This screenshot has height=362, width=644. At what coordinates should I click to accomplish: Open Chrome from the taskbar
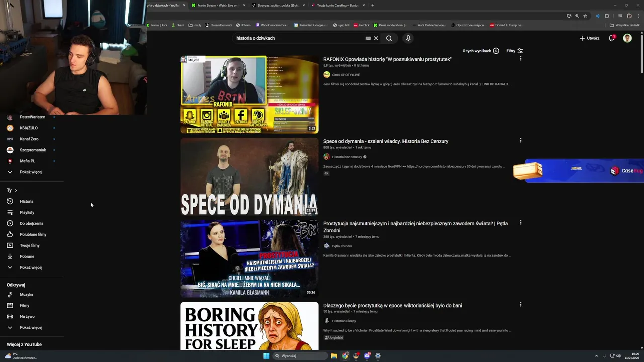345,356
